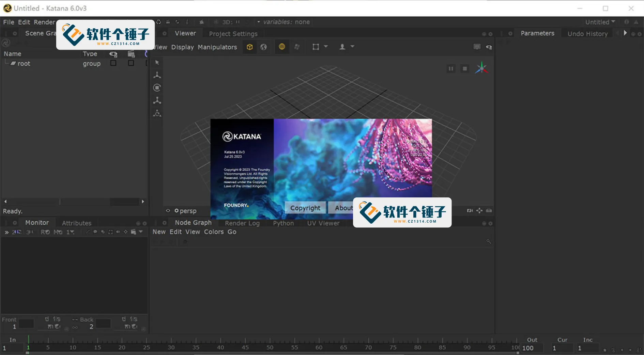Click the Katana spiral icon in Scene Graph

(x=6, y=43)
